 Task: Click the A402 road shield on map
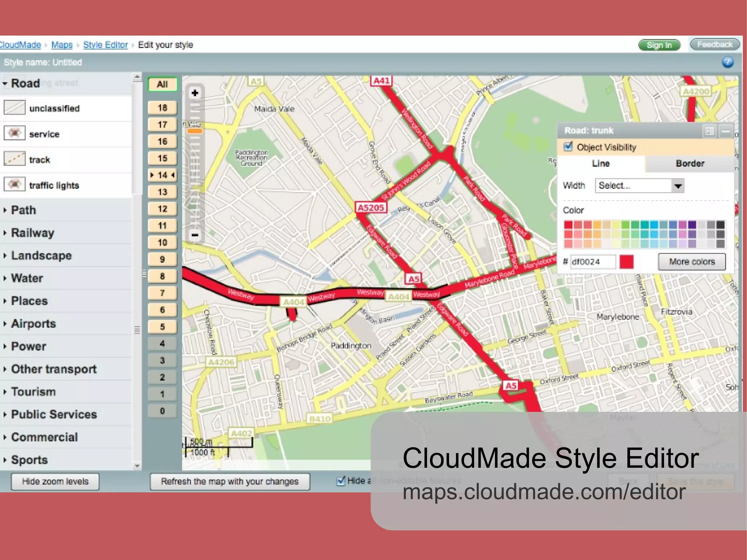[x=241, y=433]
